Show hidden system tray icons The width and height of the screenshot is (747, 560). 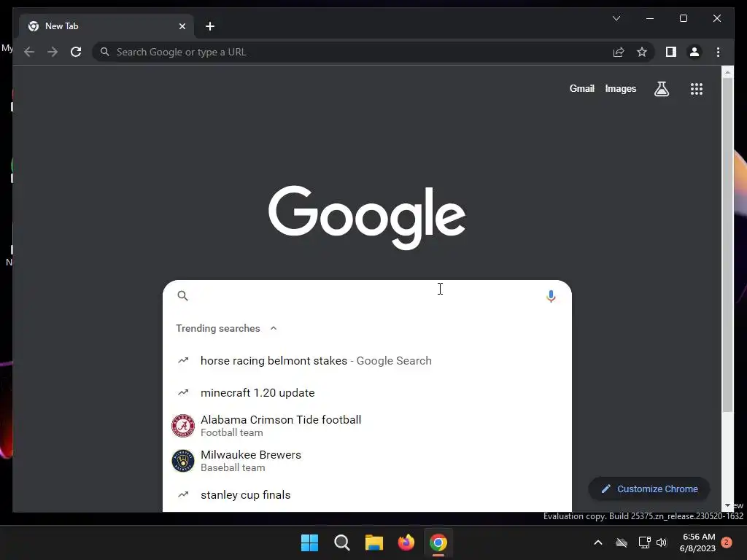coord(598,542)
